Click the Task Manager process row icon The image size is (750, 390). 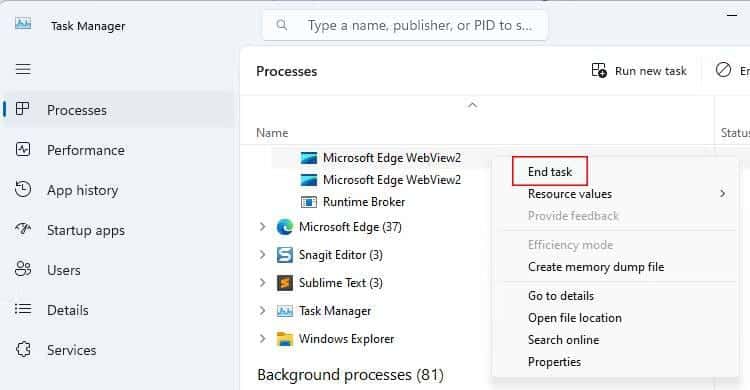pos(285,312)
